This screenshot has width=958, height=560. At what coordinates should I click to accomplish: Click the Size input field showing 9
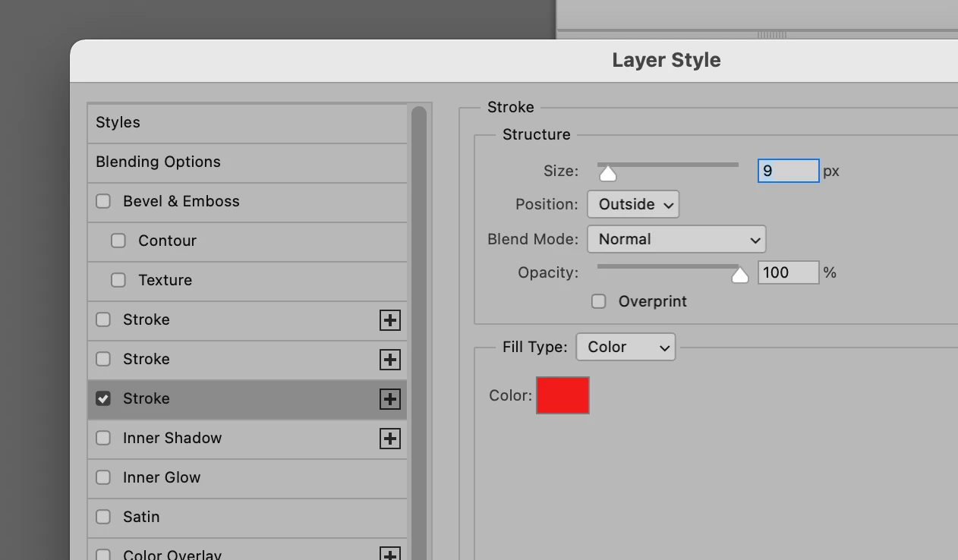point(789,171)
